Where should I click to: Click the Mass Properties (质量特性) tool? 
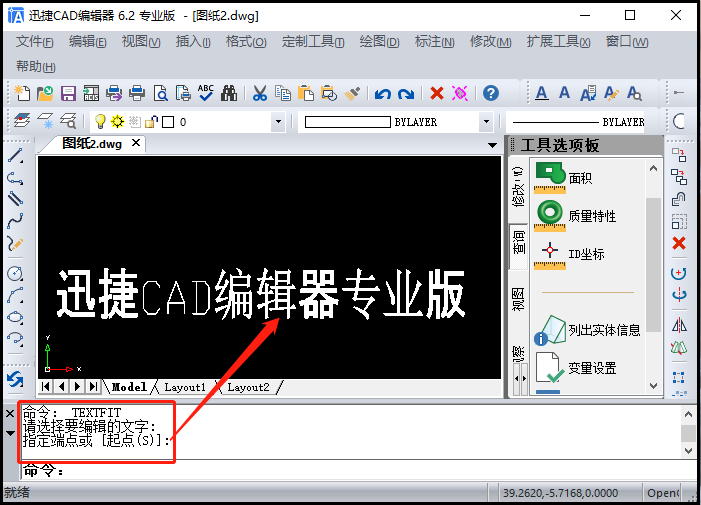click(575, 216)
